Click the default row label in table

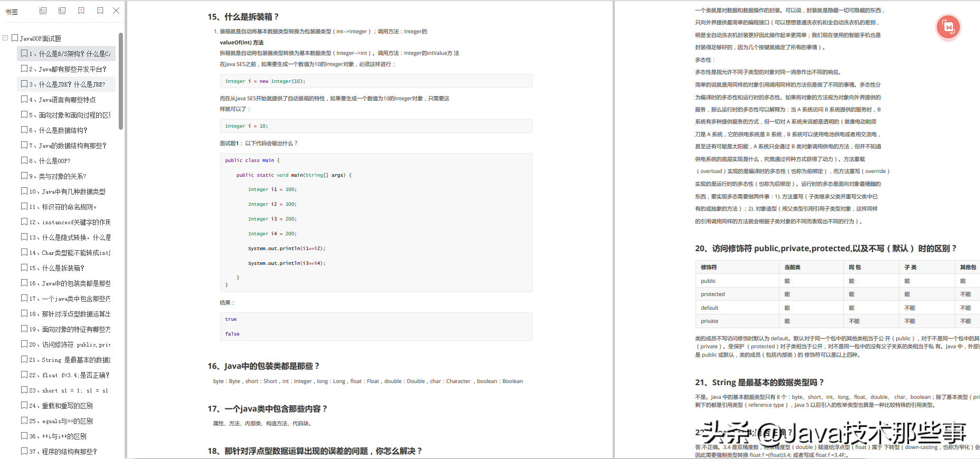(710, 308)
